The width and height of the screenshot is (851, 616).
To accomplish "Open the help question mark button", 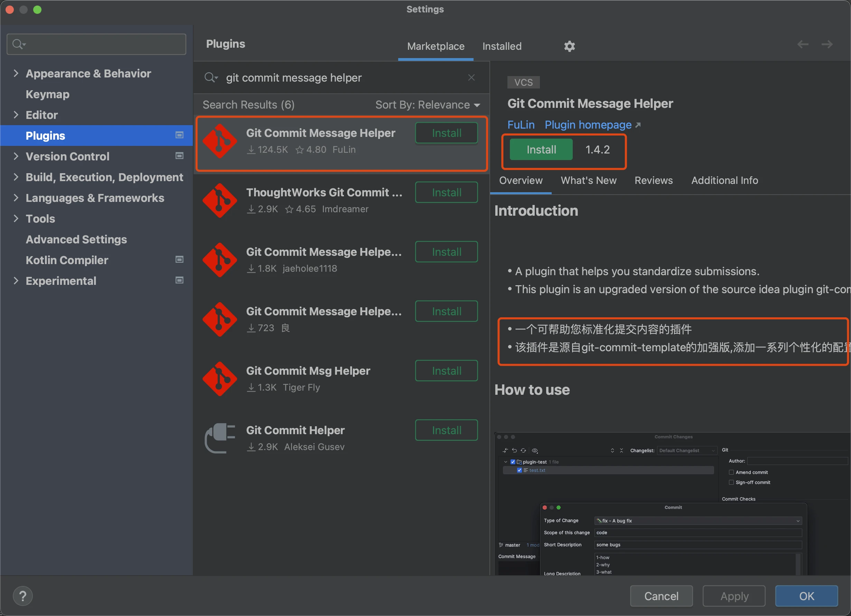I will 22,596.
